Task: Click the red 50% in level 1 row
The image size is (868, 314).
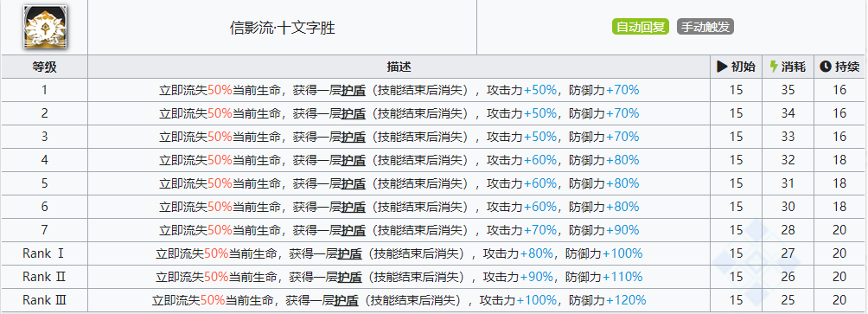Action: click(x=220, y=90)
